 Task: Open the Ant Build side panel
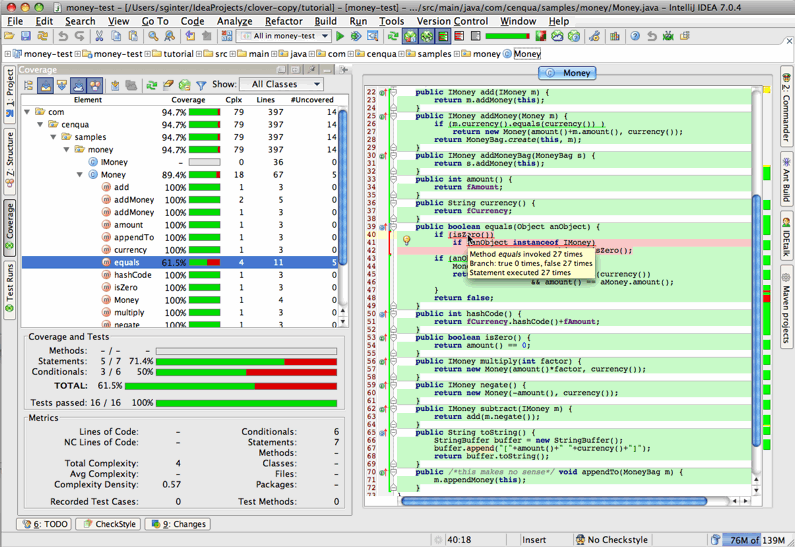coord(786,178)
